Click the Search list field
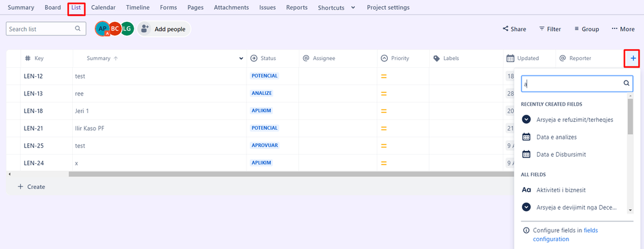The image size is (644, 249). coord(46,29)
